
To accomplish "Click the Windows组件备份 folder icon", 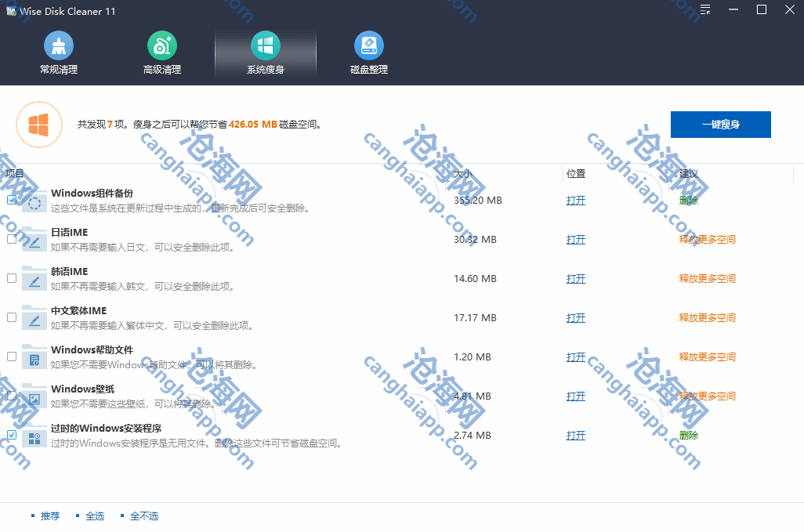I will pos(34,201).
